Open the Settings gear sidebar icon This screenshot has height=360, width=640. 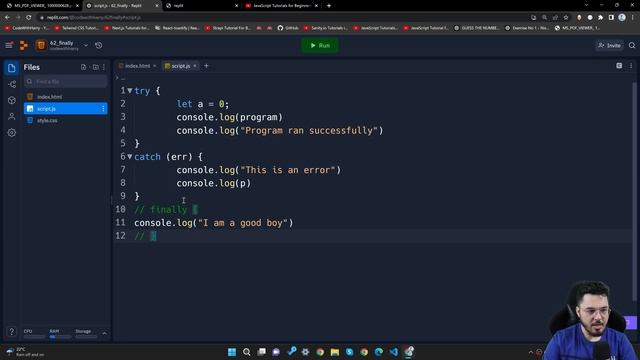click(11, 133)
